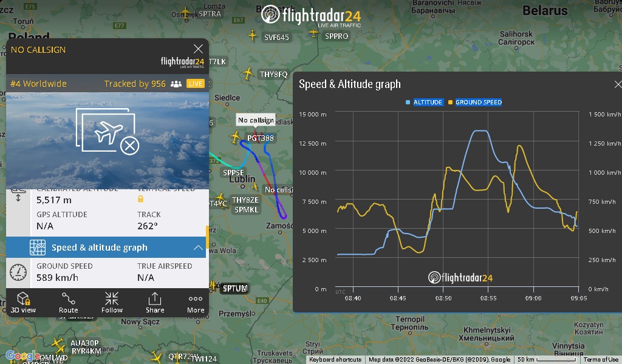Click the tracked-by viewers people icon
The width and height of the screenshot is (622, 364).
tap(176, 84)
